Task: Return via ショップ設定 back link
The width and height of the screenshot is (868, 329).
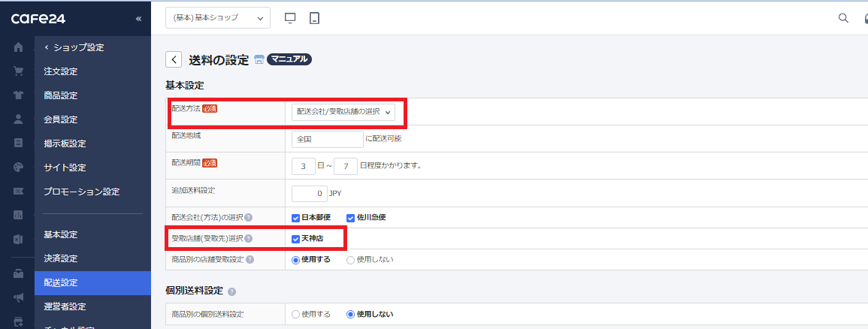Action: point(74,47)
